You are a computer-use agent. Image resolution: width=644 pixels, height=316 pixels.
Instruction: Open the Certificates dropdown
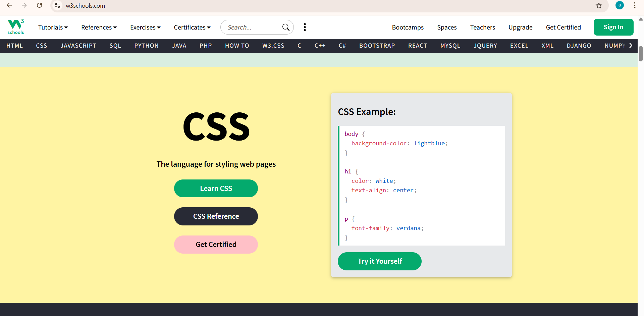coord(192,27)
